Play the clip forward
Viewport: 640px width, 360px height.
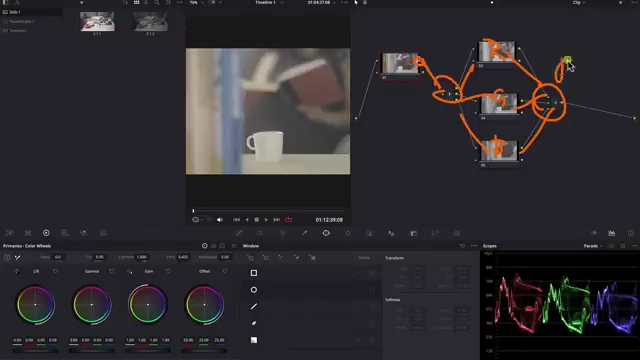(266, 220)
